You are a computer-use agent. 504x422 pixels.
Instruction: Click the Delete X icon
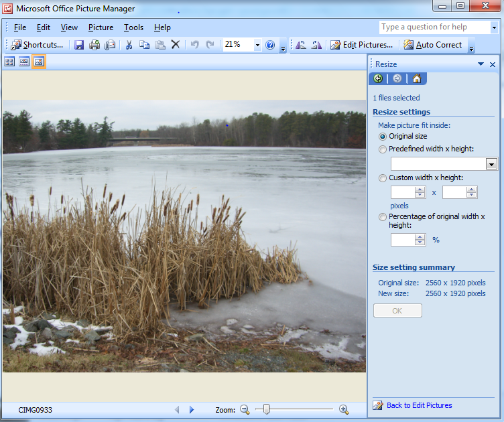[x=176, y=44]
